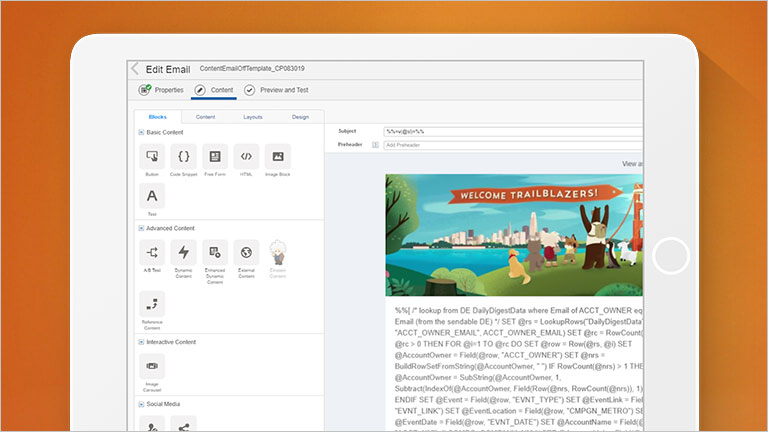Switch to the Blocks tab

pos(158,117)
